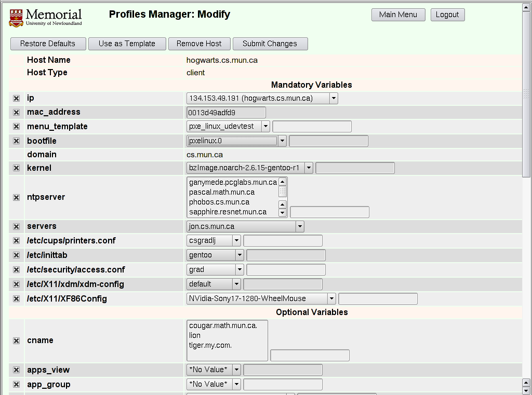Viewport: 532px width, 395px height.
Task: Open the access.conf dropdown showing grad
Action: pyautogui.click(x=215, y=269)
